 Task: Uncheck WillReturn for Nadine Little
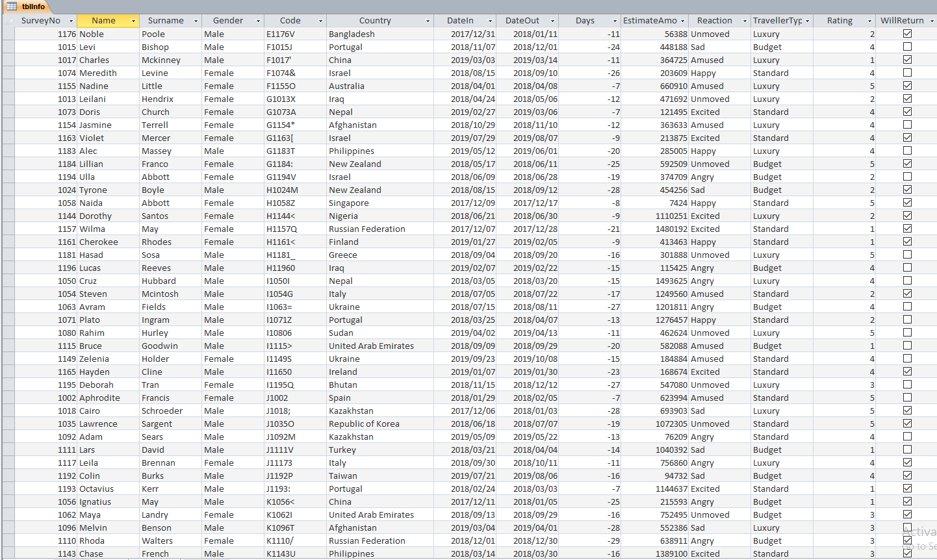(x=907, y=86)
